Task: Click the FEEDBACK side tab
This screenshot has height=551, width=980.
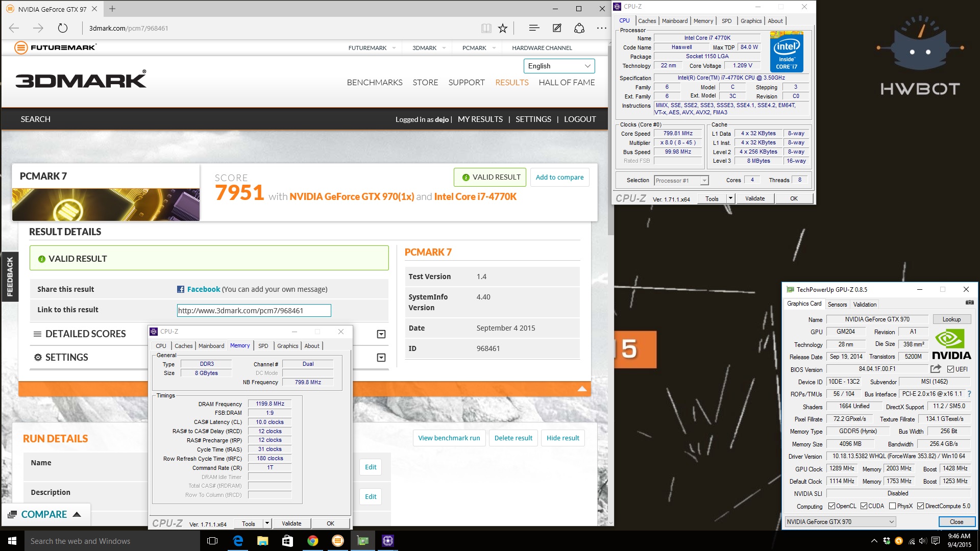Action: (10, 277)
